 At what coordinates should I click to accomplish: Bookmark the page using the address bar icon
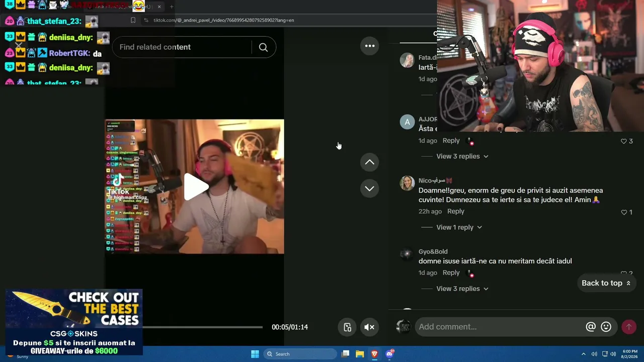(133, 20)
